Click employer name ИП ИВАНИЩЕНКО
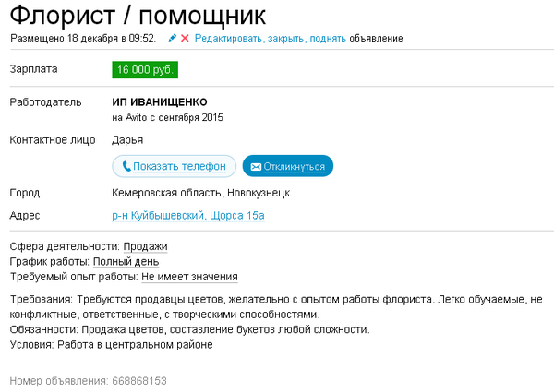 (159, 101)
